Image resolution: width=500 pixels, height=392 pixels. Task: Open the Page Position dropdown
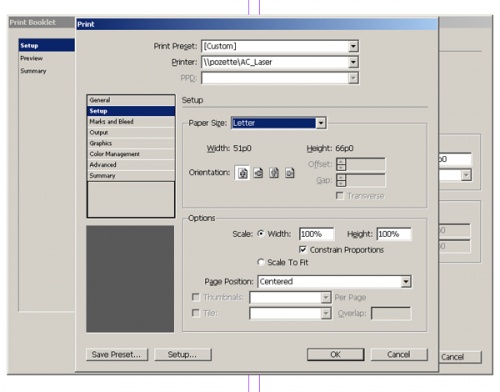[x=406, y=282]
